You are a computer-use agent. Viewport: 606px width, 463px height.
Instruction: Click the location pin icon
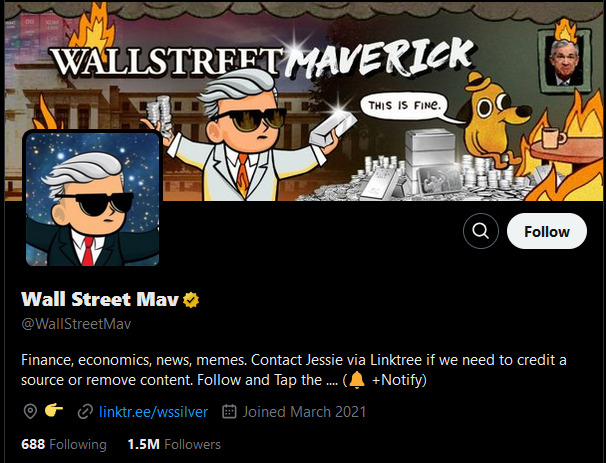coord(30,412)
